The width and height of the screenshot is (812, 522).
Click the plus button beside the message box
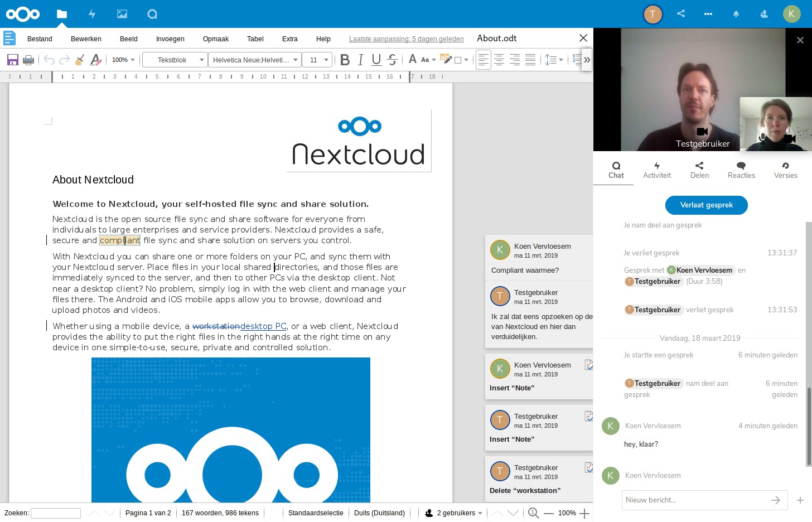pyautogui.click(x=800, y=500)
